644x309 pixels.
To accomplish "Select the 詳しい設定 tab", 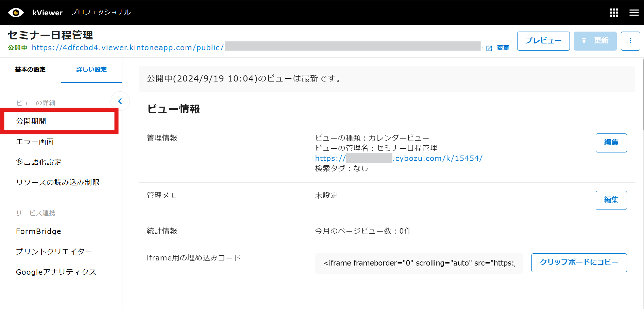I will [91, 70].
